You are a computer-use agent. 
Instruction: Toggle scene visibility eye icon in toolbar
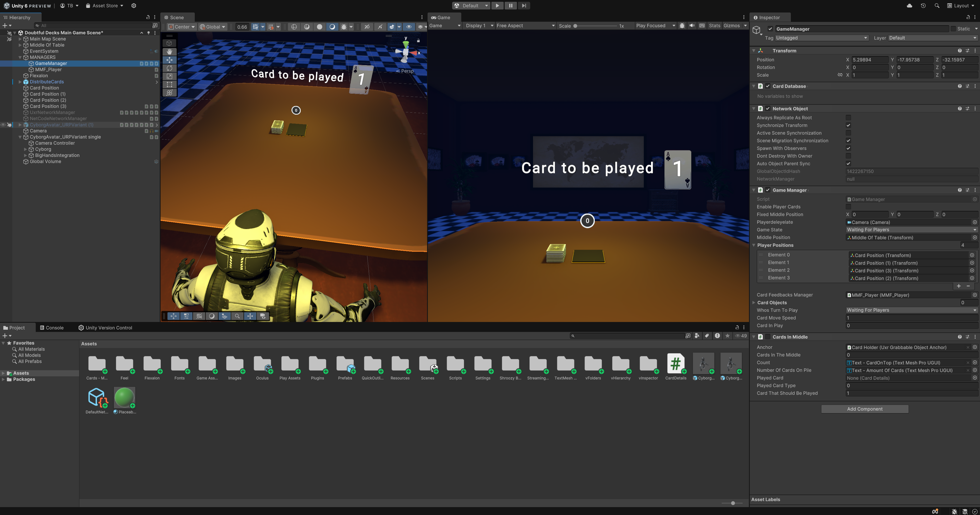[409, 27]
